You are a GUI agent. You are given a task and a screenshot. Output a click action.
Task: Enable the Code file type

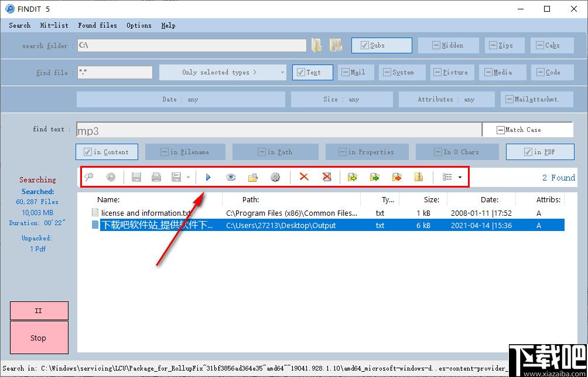pos(552,73)
